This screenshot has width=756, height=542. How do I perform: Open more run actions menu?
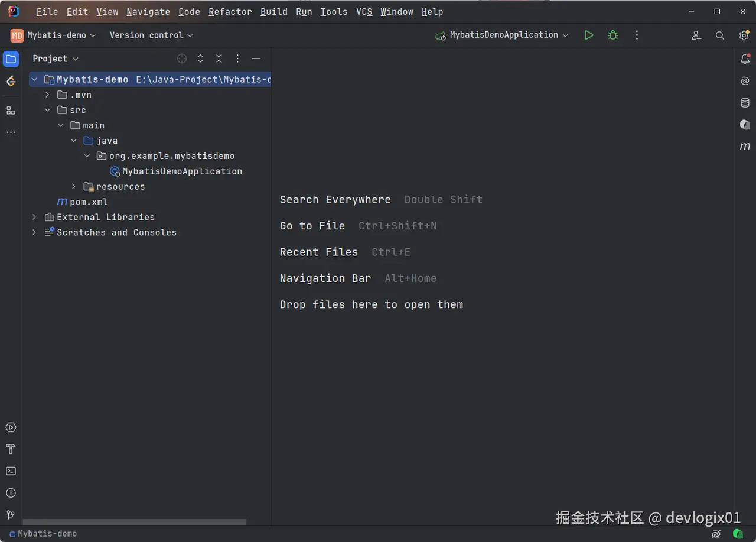click(x=637, y=35)
